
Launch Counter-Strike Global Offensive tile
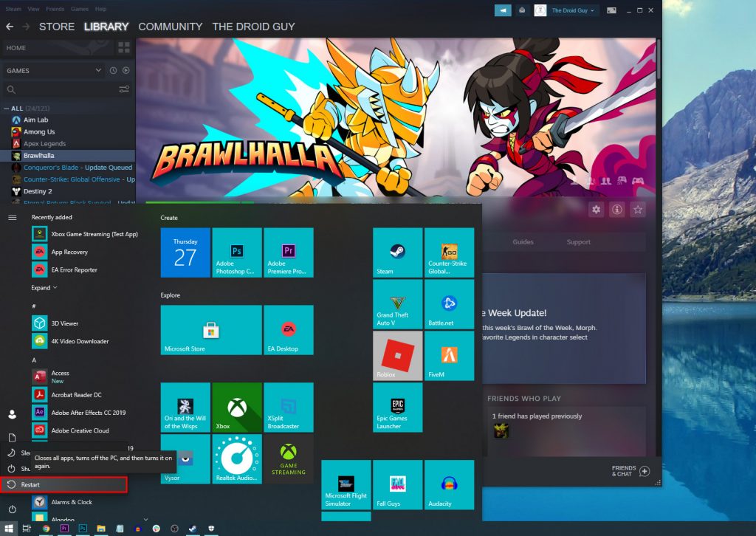point(450,252)
